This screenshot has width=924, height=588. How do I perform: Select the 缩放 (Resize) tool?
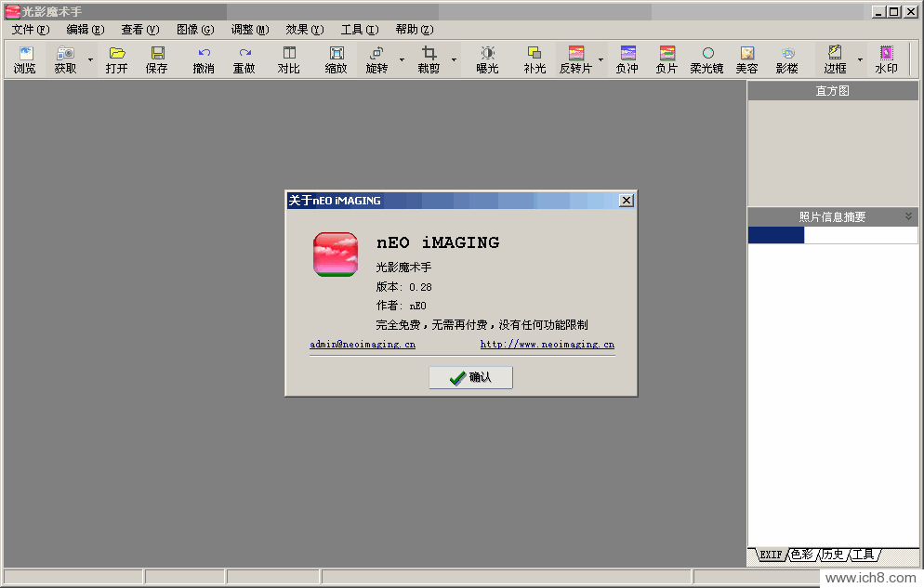coord(337,60)
